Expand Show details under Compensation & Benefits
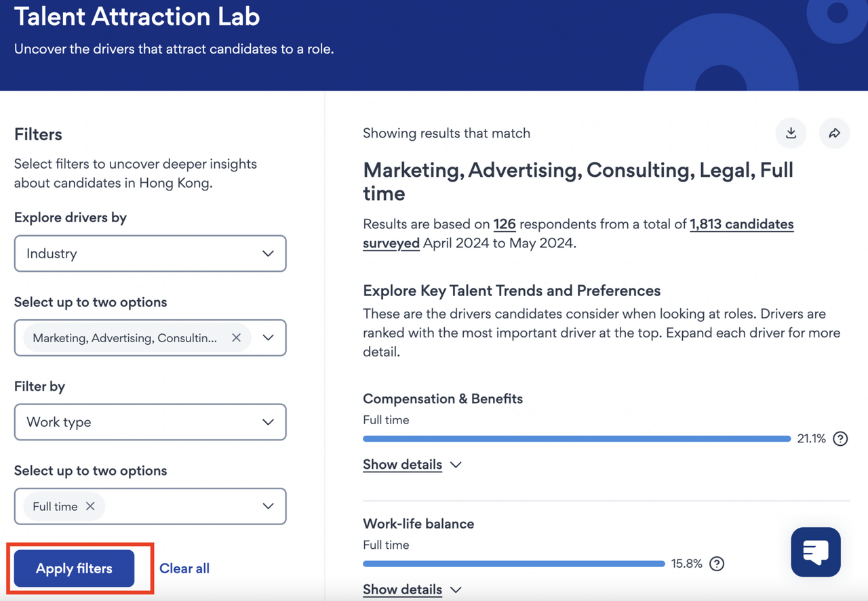 [412, 465]
